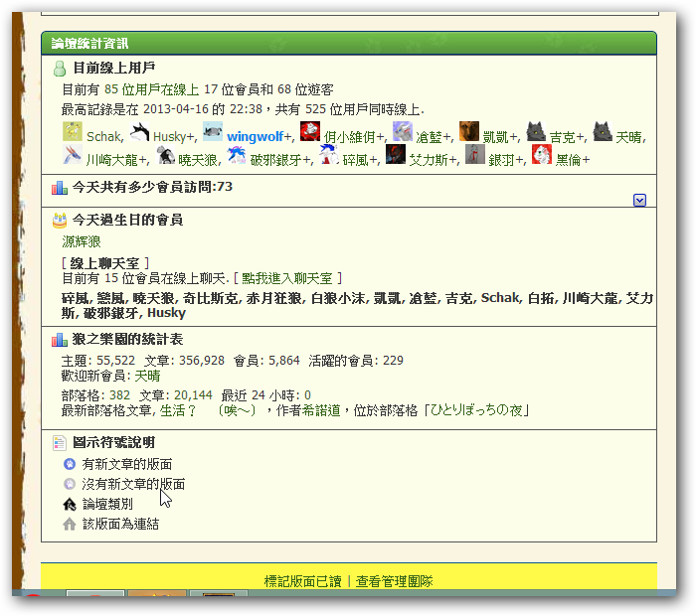Expand today's member visits section
This screenshot has height=616, width=696.
click(639, 200)
